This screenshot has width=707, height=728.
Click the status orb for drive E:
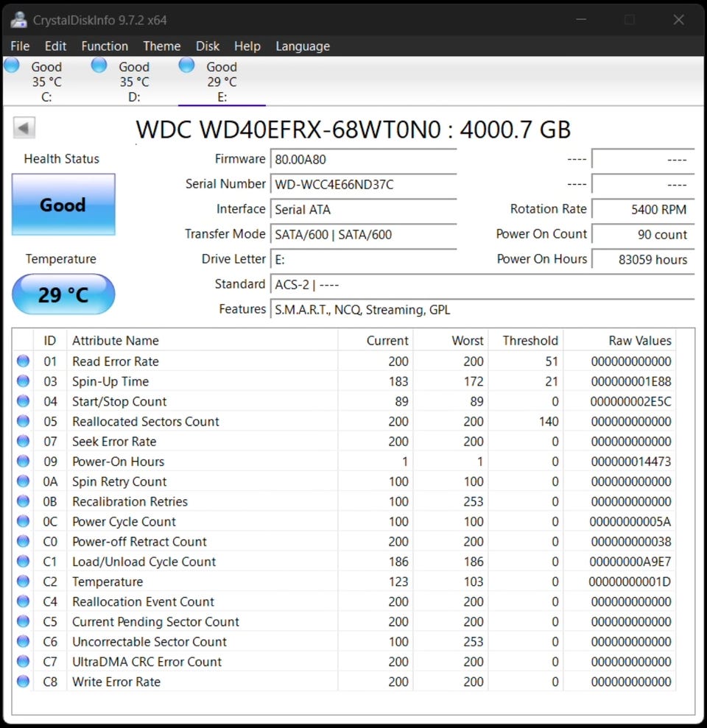(187, 66)
